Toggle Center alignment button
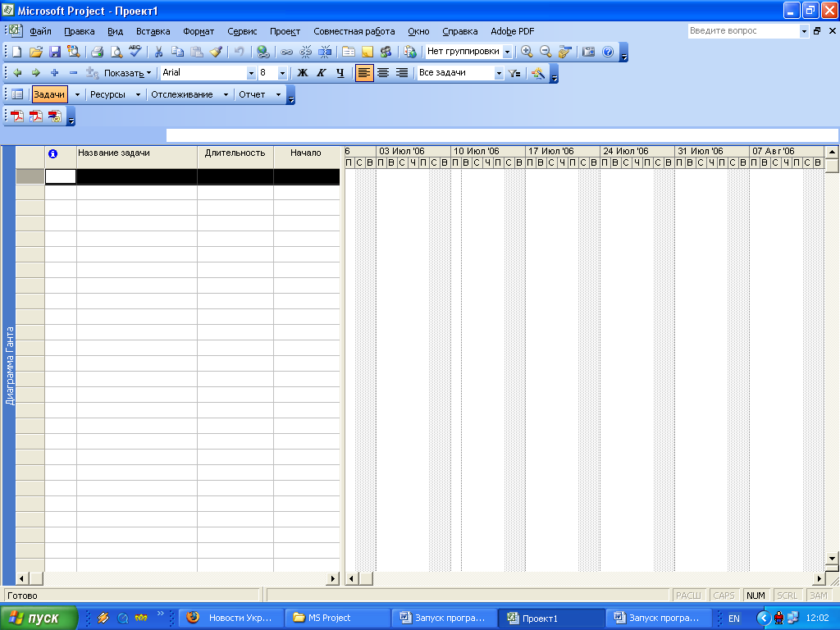The height and width of the screenshot is (630, 840). tap(383, 73)
